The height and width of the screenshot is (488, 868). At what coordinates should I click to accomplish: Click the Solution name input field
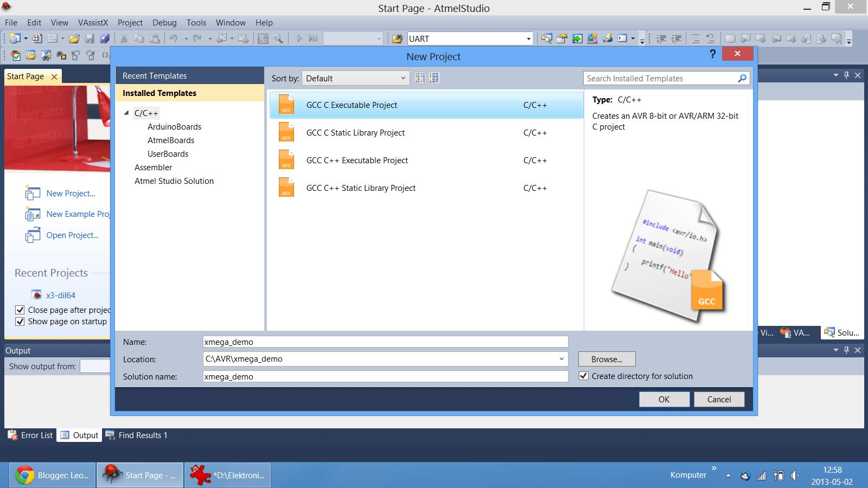point(385,376)
